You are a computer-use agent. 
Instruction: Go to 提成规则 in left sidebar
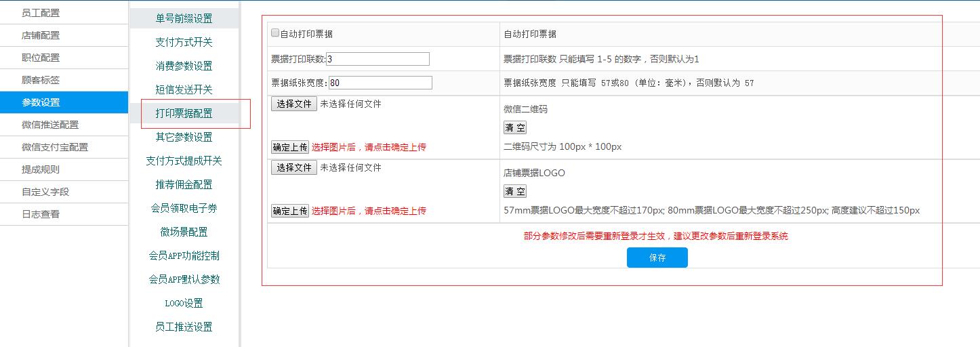(41, 169)
